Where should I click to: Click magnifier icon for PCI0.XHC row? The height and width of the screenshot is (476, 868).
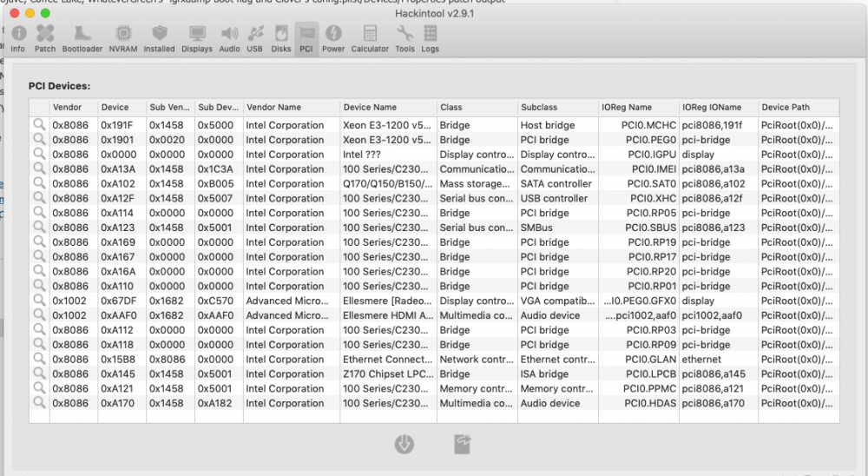pos(39,198)
